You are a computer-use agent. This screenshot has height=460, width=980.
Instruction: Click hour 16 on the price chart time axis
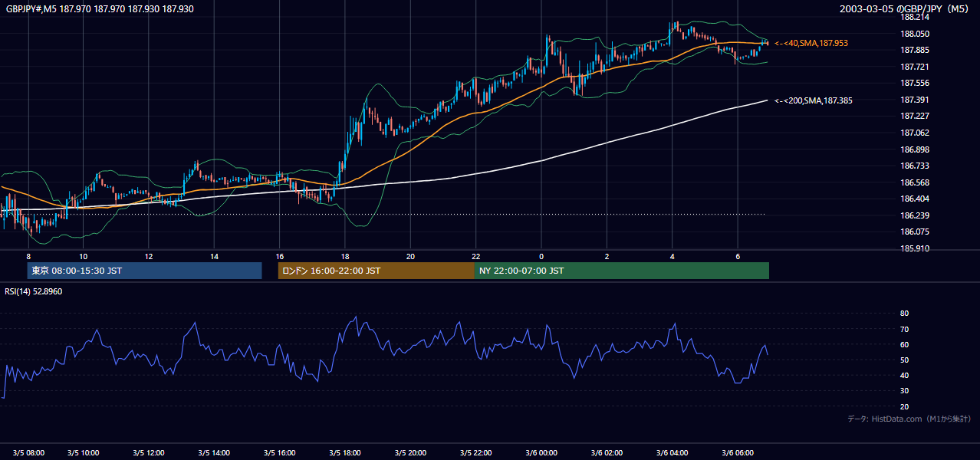[279, 257]
